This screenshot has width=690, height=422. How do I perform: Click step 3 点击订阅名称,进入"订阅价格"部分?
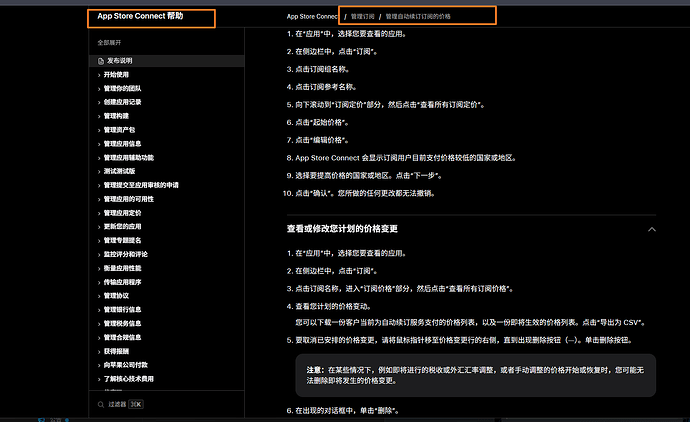click(404, 289)
